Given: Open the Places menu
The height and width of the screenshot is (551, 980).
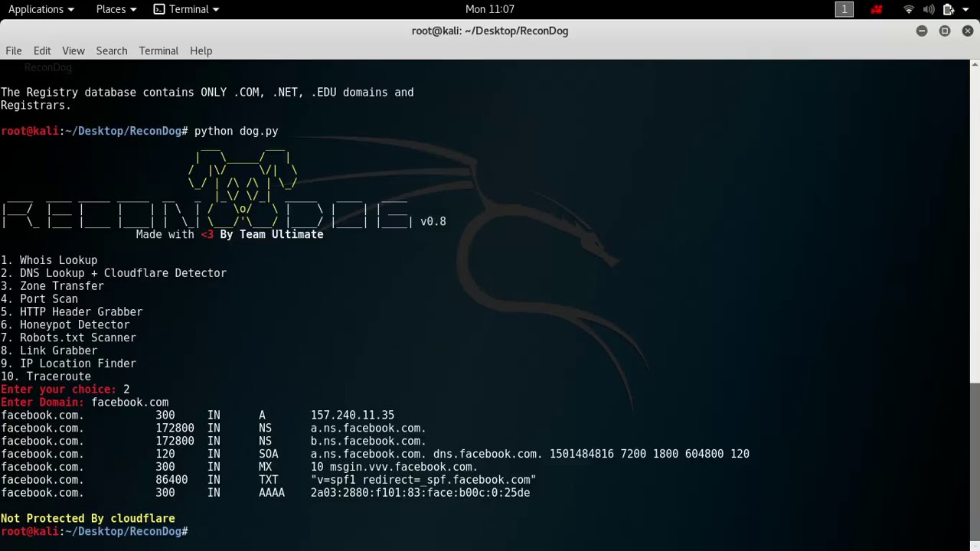Looking at the screenshot, I should (x=116, y=9).
